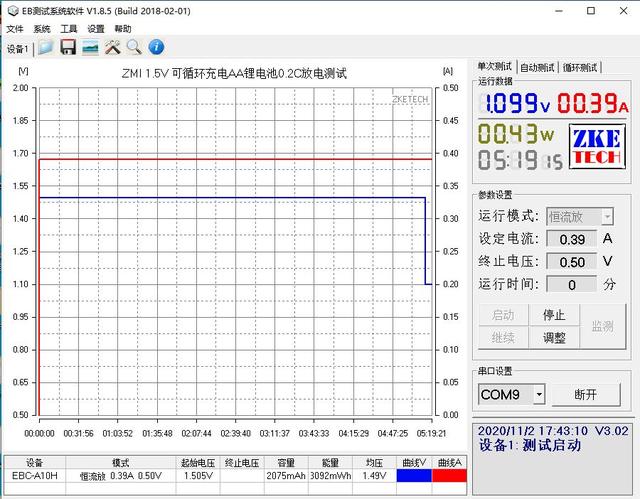The height and width of the screenshot is (499, 640).
Task: Click the 终止电压 field showing 0.50
Action: pyautogui.click(x=572, y=262)
